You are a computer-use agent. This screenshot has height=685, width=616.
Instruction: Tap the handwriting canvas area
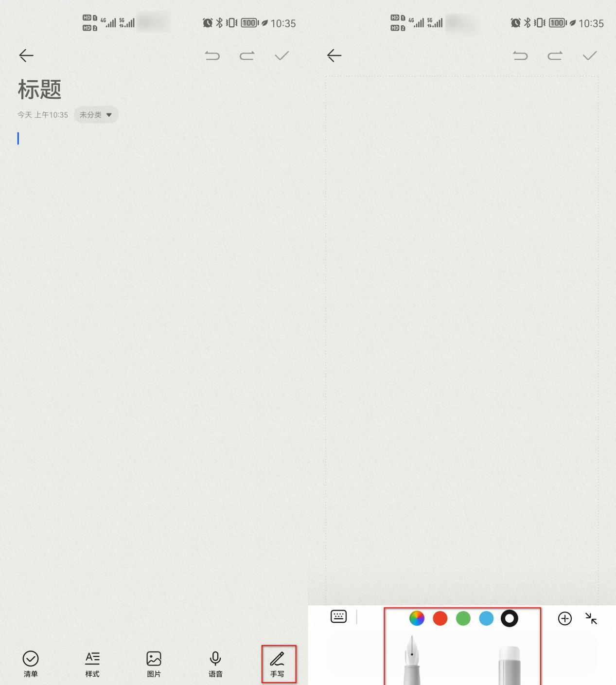462,341
